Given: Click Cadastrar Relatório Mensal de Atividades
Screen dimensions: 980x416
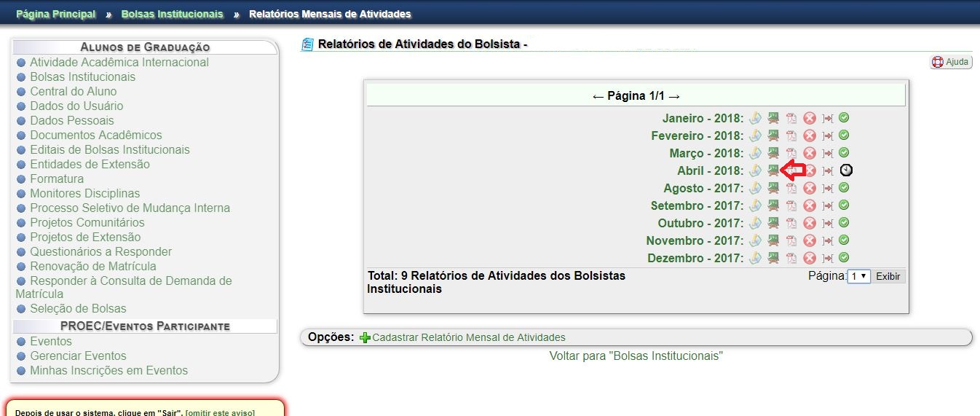Looking at the screenshot, I should pyautogui.click(x=468, y=337).
